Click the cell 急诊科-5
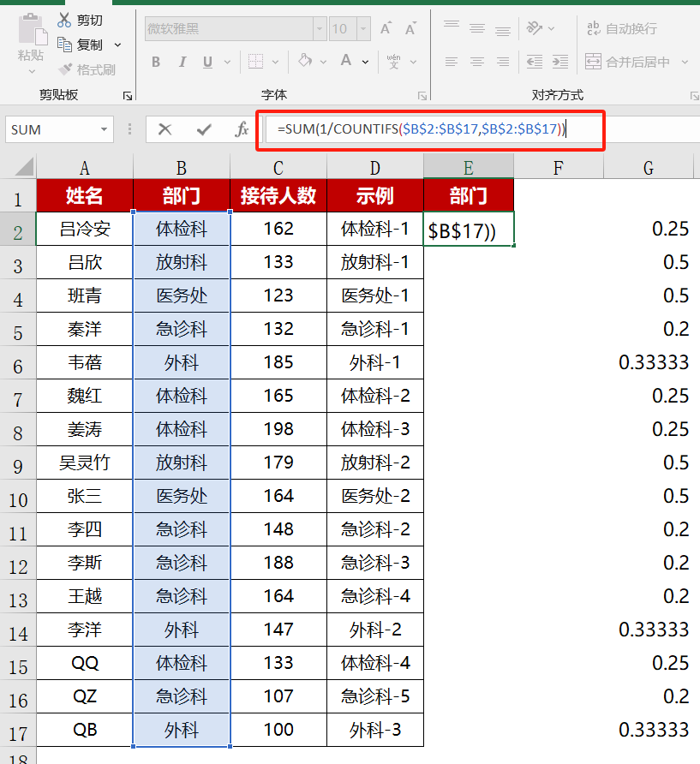The image size is (700, 764). 375,696
